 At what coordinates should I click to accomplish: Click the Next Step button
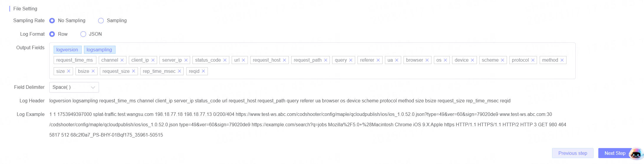tap(614, 153)
